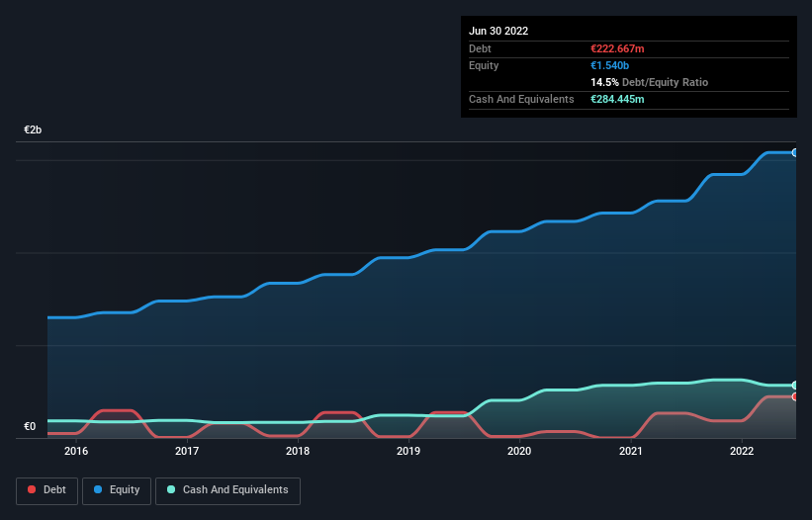Click the €284.445m cash value

point(617,99)
